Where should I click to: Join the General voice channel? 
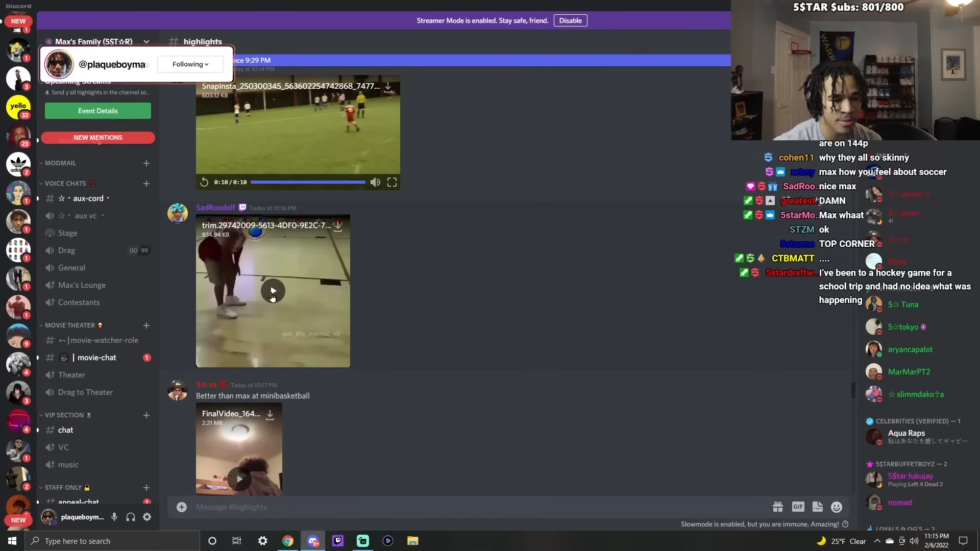(97, 268)
